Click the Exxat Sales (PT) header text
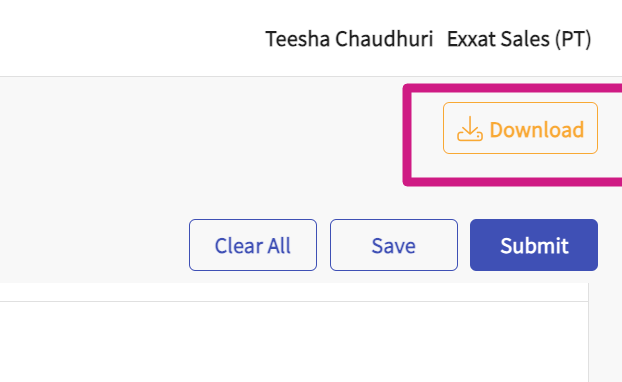Screen dimensions: 622x382 pos(519,39)
